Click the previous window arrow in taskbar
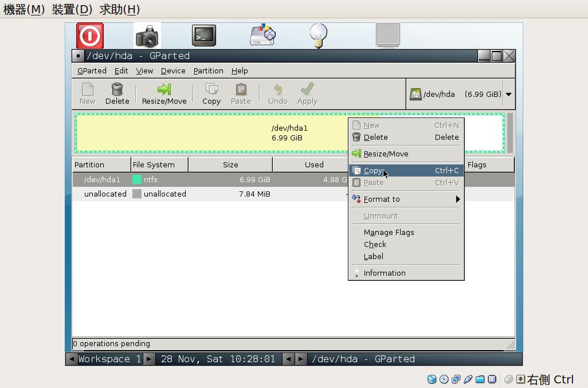The height and width of the screenshot is (388, 588). point(288,359)
